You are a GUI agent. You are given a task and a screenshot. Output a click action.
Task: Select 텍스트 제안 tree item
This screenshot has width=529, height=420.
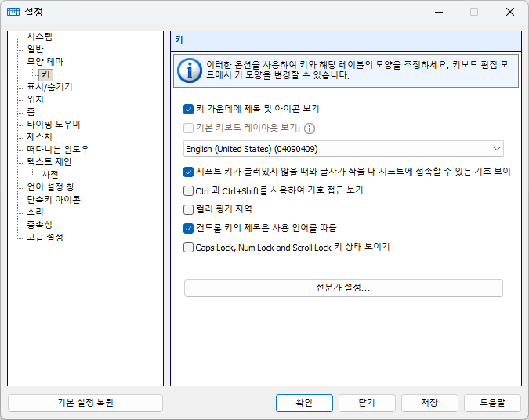tap(49, 162)
